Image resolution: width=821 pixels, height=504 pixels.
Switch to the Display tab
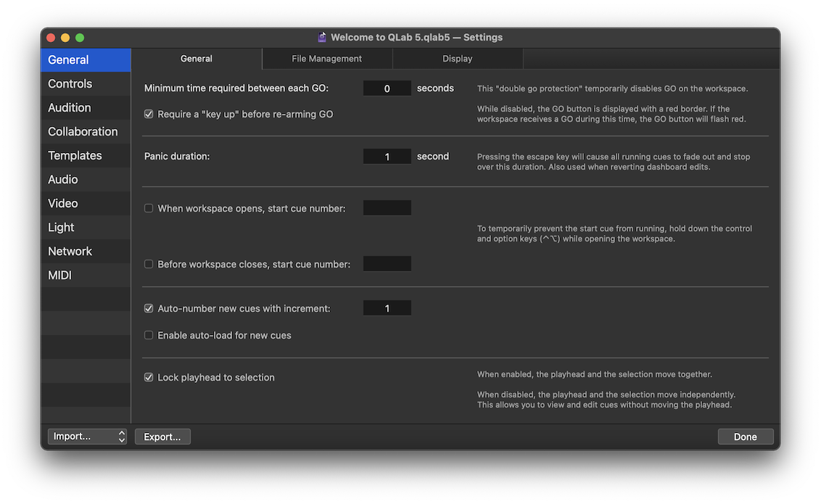(x=457, y=59)
